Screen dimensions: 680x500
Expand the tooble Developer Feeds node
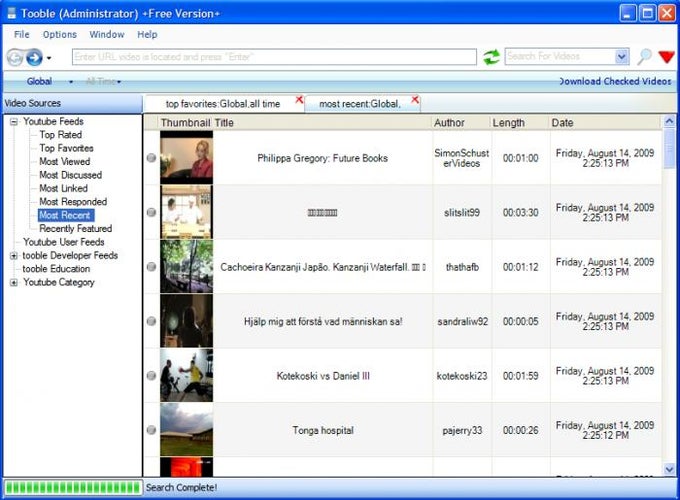point(14,256)
